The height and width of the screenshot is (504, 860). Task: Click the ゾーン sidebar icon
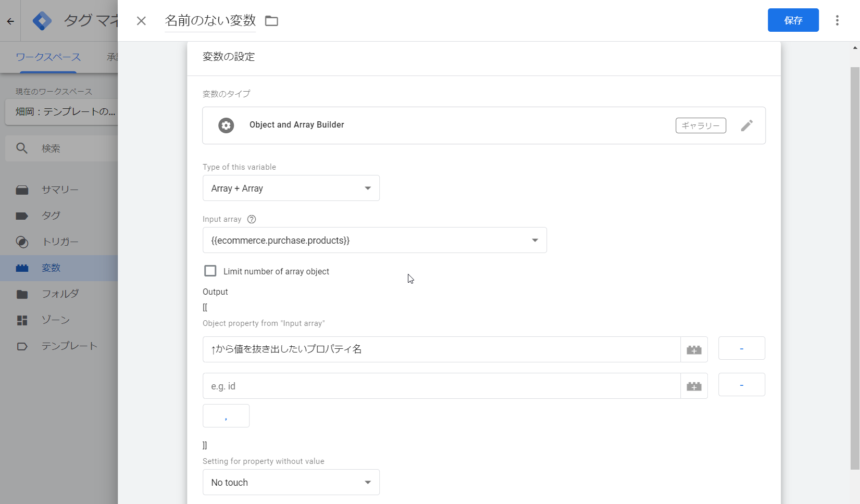[x=22, y=320]
